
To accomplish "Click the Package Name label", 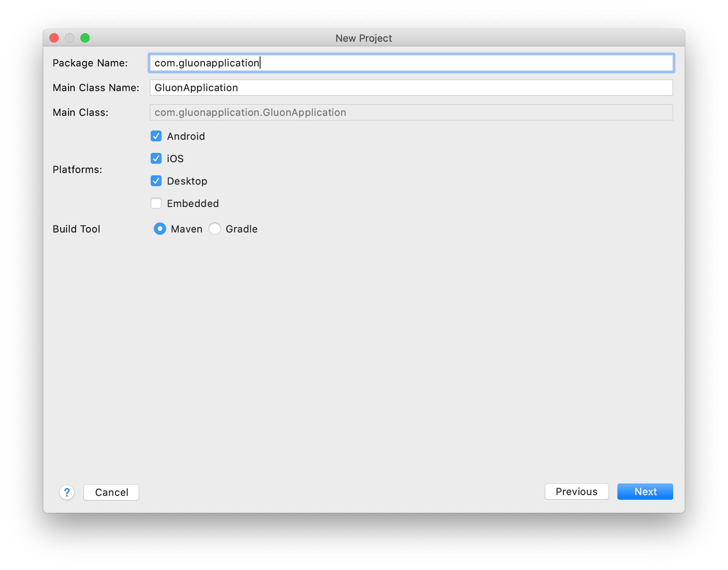I will (90, 63).
